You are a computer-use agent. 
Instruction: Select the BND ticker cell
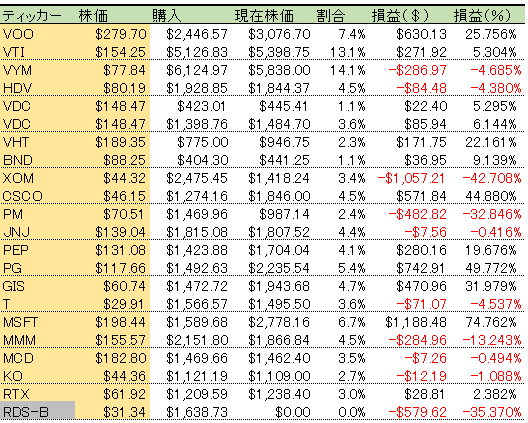[18, 160]
